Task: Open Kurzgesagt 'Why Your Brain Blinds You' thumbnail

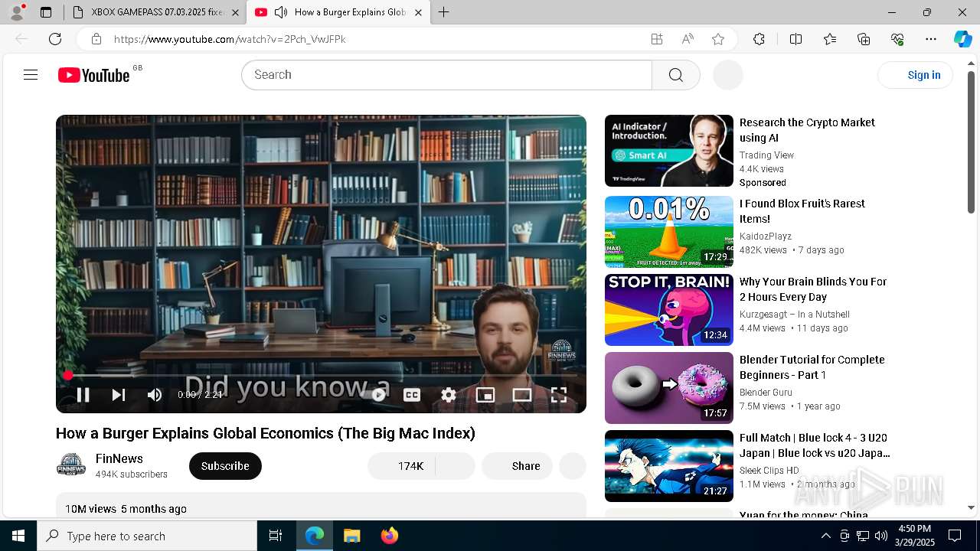Action: (669, 310)
